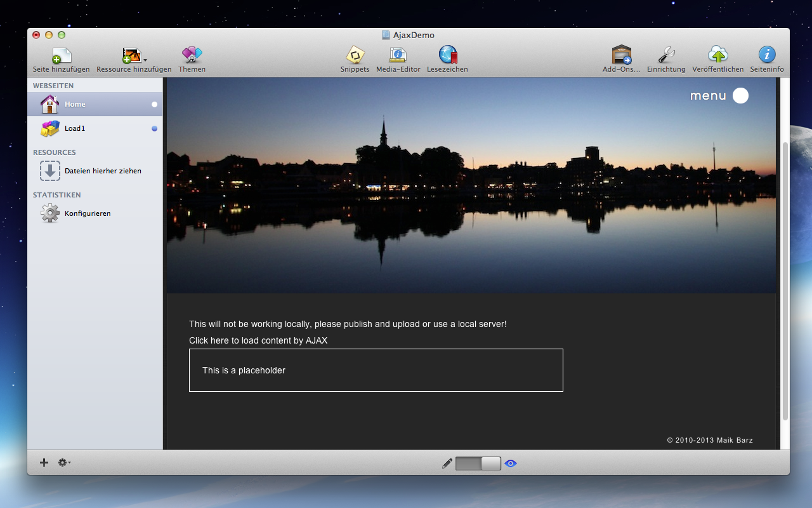Screen dimensions: 812x508
Task: Open the Ressource hinzufügen dropdown arrow
Action: coord(145,60)
